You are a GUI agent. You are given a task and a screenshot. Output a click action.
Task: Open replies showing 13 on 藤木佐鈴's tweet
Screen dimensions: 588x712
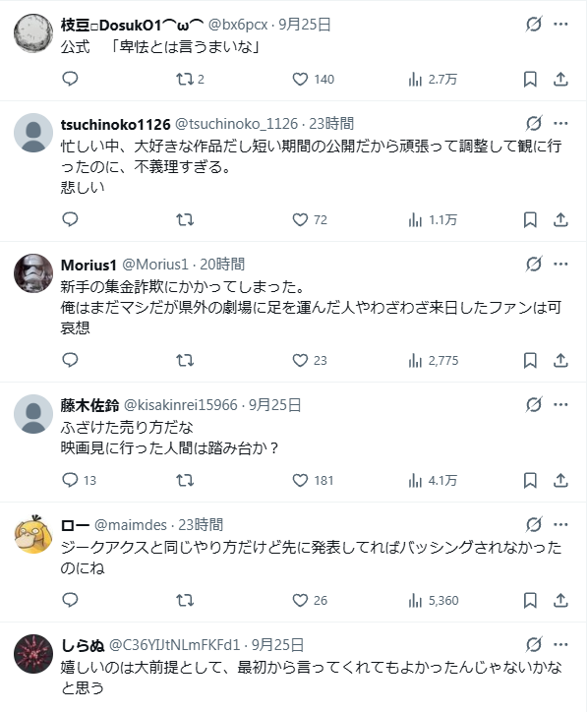(79, 481)
